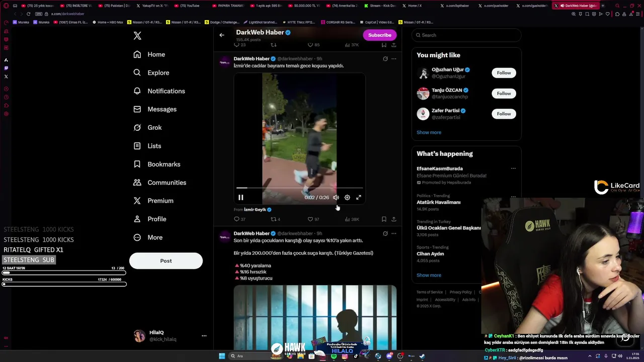Open Spotify from the taskbar
The width and height of the screenshot is (644, 362).
coord(334,356)
